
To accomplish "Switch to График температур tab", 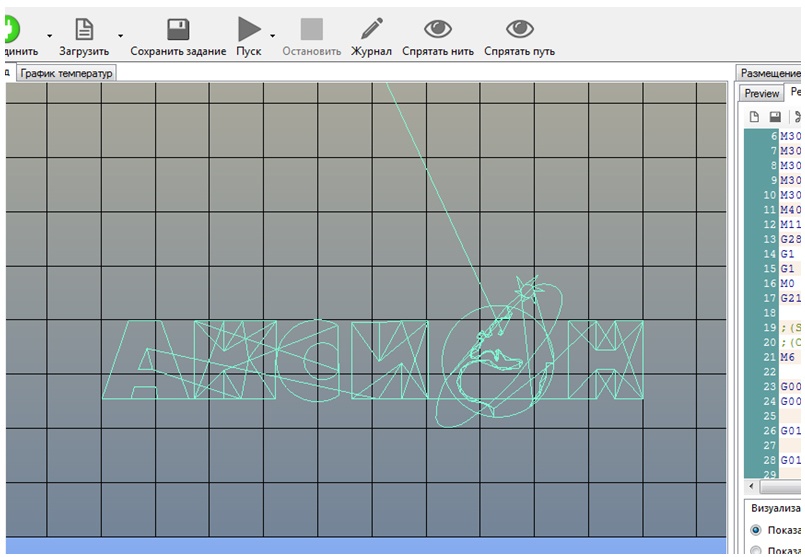I will coord(66,73).
